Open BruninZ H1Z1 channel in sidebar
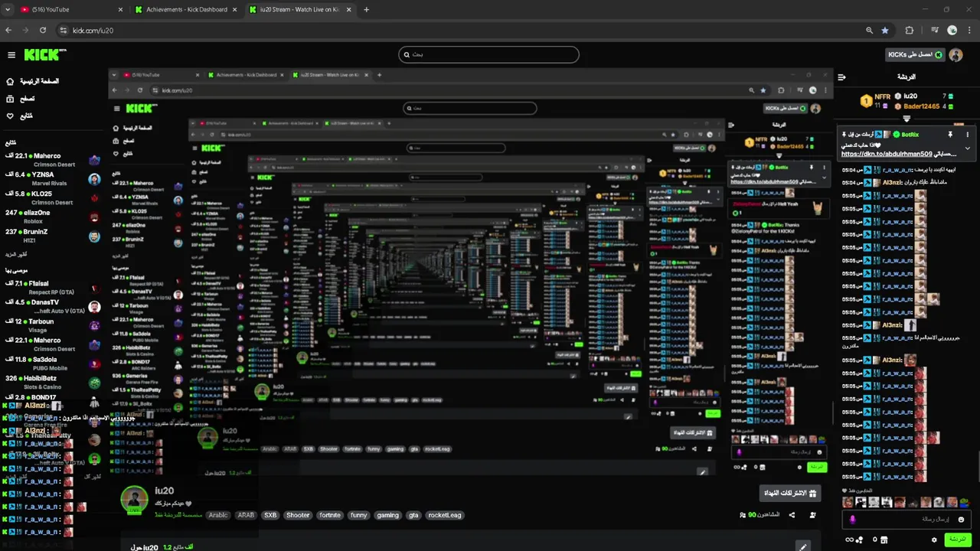980x551 pixels. (x=54, y=236)
